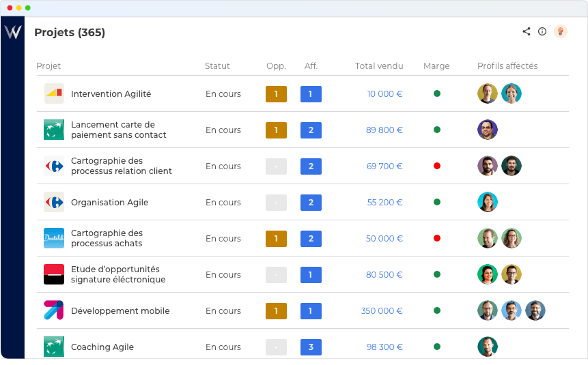
Task: Click the Carrefour logo beside Organisation Agile
Action: tap(54, 202)
